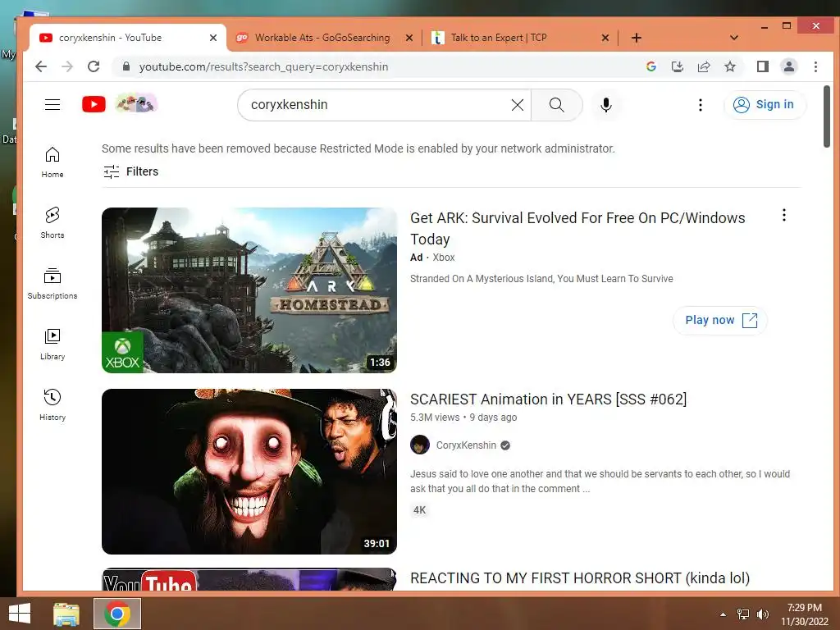
Task: Open ARK ad three-dot options menu
Action: tap(783, 216)
